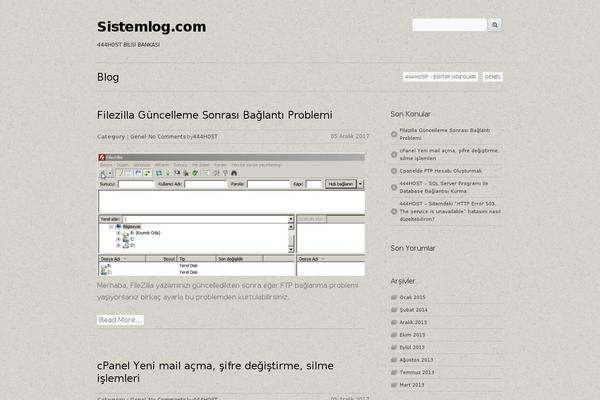Open the Filezilla Güncelleme Sonrası Bağlantı Problemi post title
This screenshot has width=600, height=400.
click(x=215, y=115)
